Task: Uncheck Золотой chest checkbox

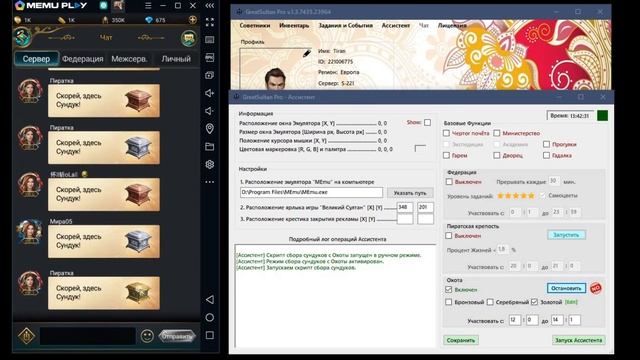Action: (x=534, y=302)
